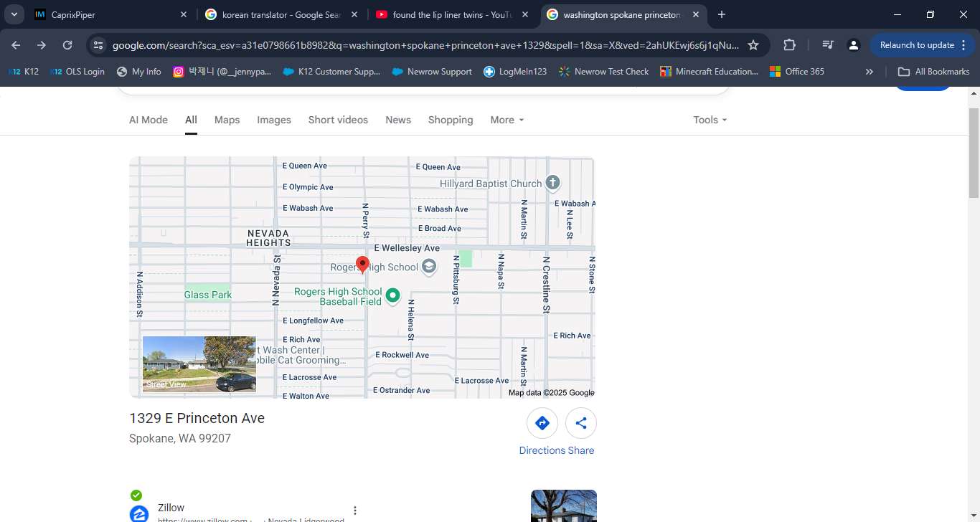Click the 1329 E Princeton Ave heading
The image size is (980, 522).
coord(197,418)
